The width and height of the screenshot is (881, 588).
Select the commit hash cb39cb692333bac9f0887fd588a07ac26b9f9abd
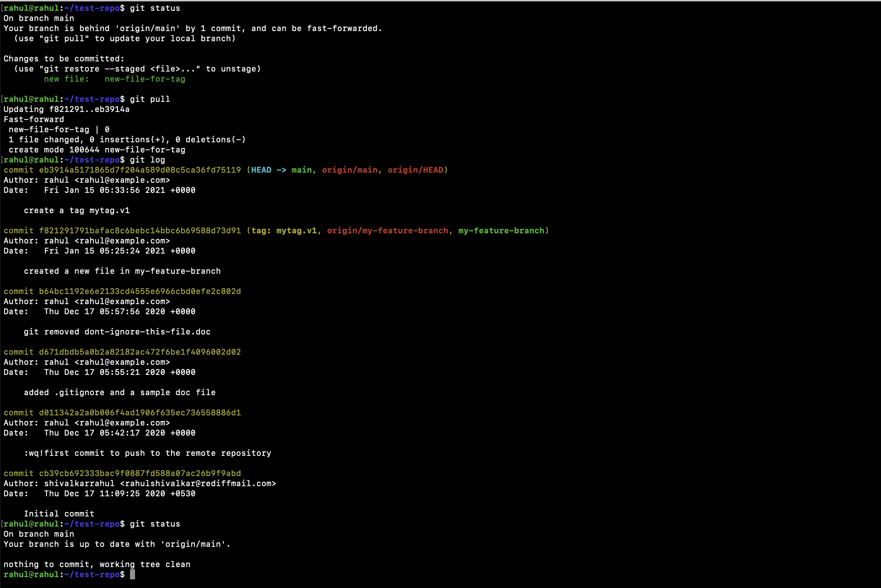(x=140, y=473)
